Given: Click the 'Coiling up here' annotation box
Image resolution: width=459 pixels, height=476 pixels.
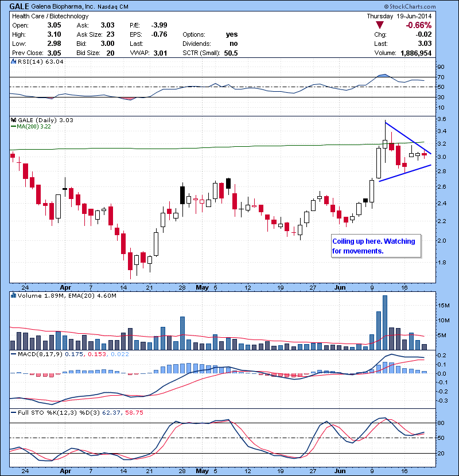Looking at the screenshot, I should click(x=376, y=246).
